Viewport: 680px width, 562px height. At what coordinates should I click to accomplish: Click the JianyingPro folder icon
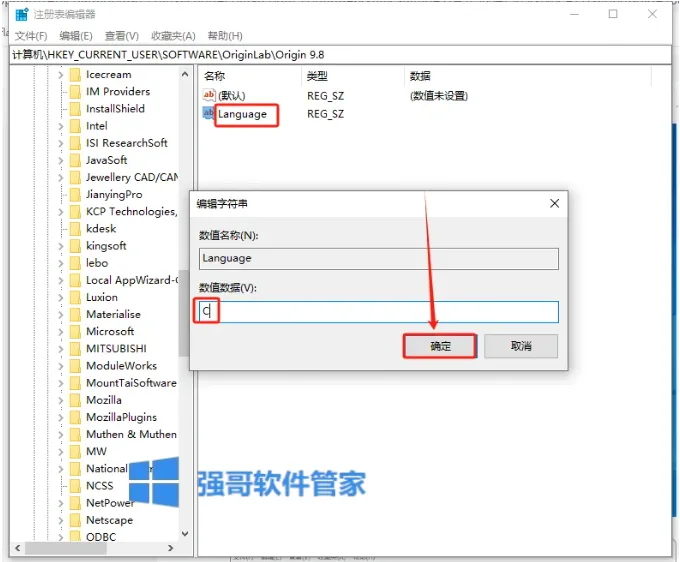[x=75, y=194]
